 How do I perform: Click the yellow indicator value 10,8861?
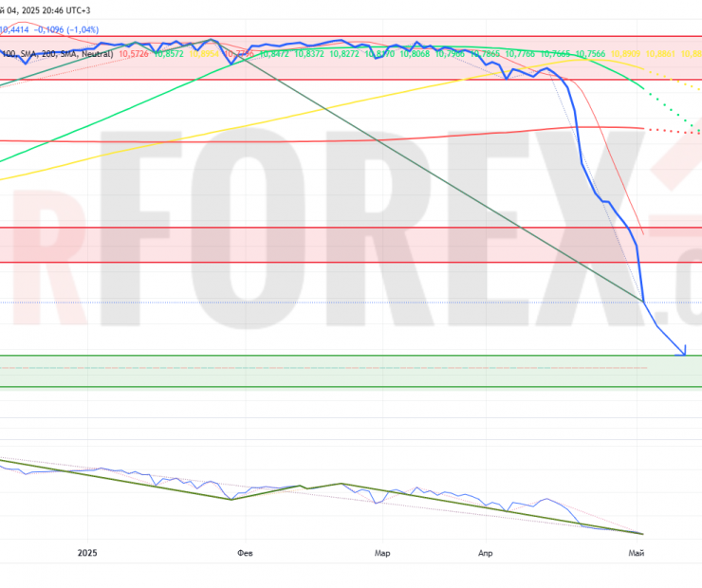point(660,54)
